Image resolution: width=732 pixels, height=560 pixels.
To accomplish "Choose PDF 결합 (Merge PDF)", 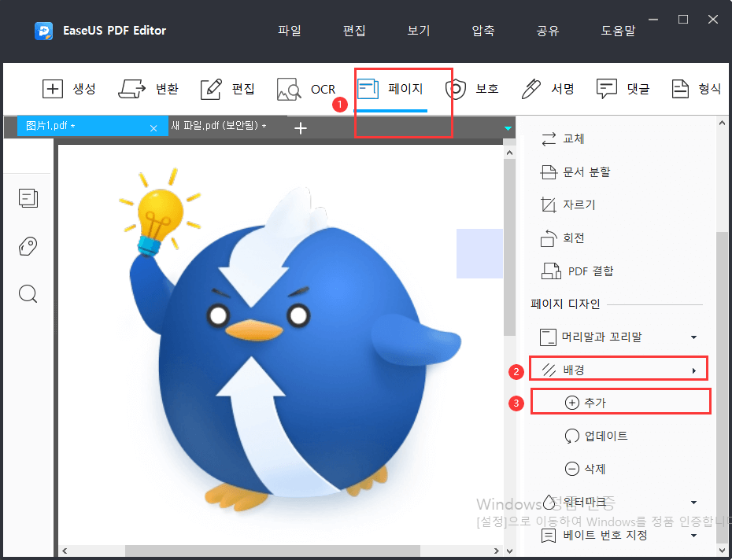I will coord(577,271).
